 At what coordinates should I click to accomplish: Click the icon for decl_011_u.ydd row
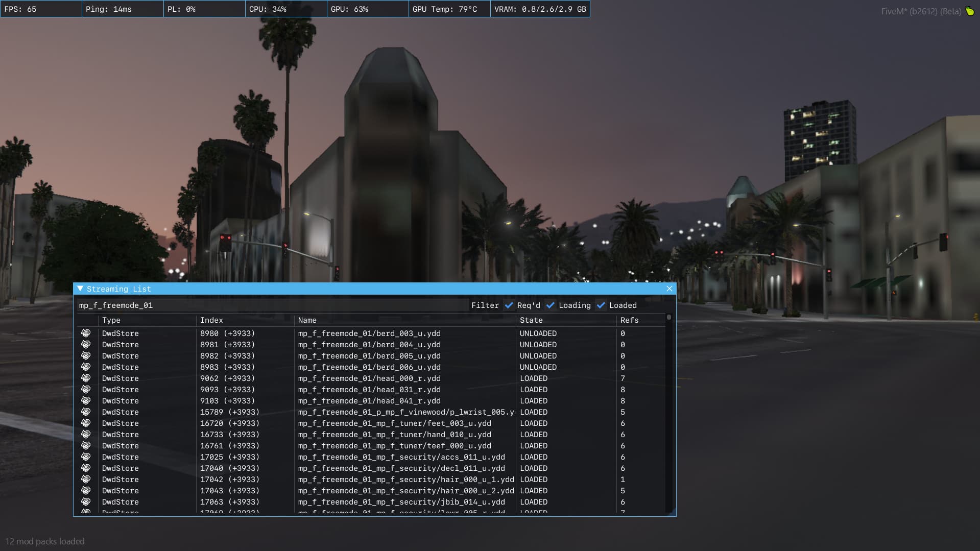coord(86,468)
